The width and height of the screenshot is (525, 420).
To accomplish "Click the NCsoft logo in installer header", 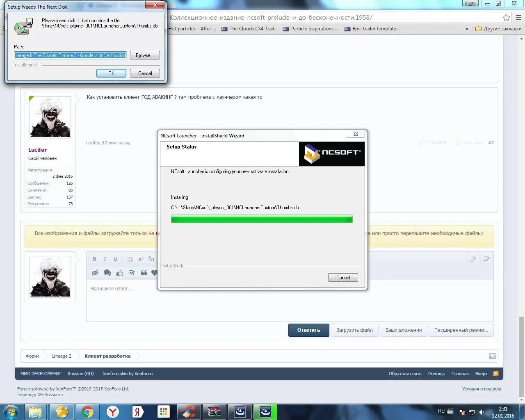I will pyautogui.click(x=332, y=154).
